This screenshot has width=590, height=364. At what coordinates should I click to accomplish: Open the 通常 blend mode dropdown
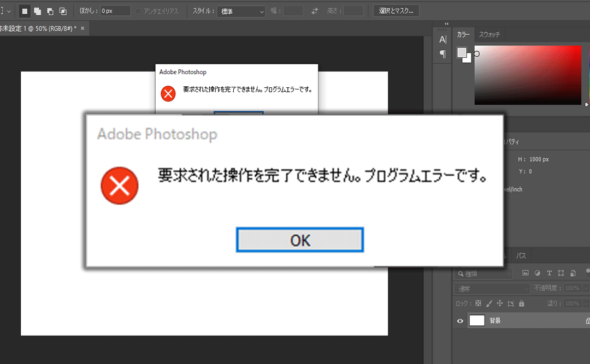click(x=492, y=289)
